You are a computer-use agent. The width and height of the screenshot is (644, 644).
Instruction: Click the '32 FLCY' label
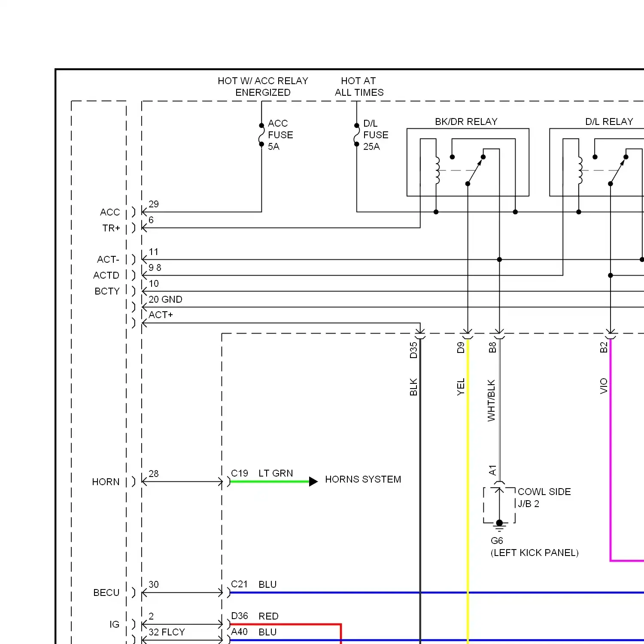[x=167, y=632]
